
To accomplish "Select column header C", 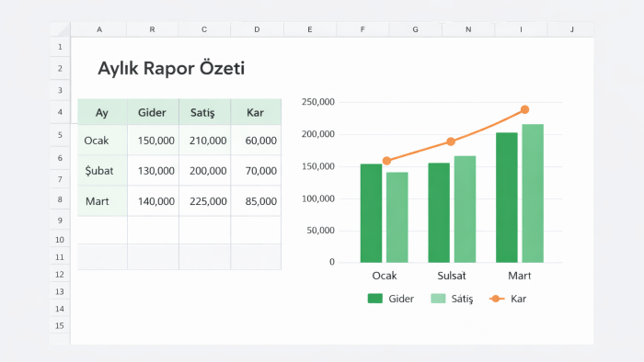I will tap(204, 29).
